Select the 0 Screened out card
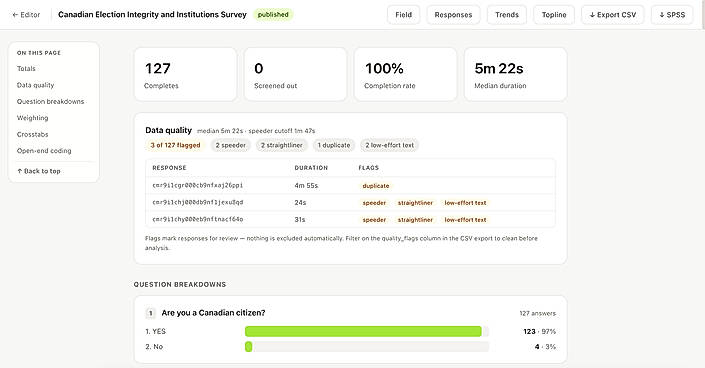The width and height of the screenshot is (705, 368). pos(295,74)
